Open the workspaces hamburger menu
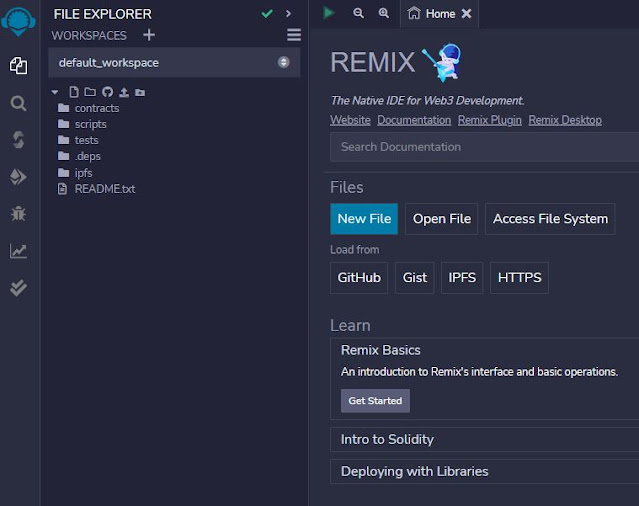The image size is (639, 506). (294, 35)
